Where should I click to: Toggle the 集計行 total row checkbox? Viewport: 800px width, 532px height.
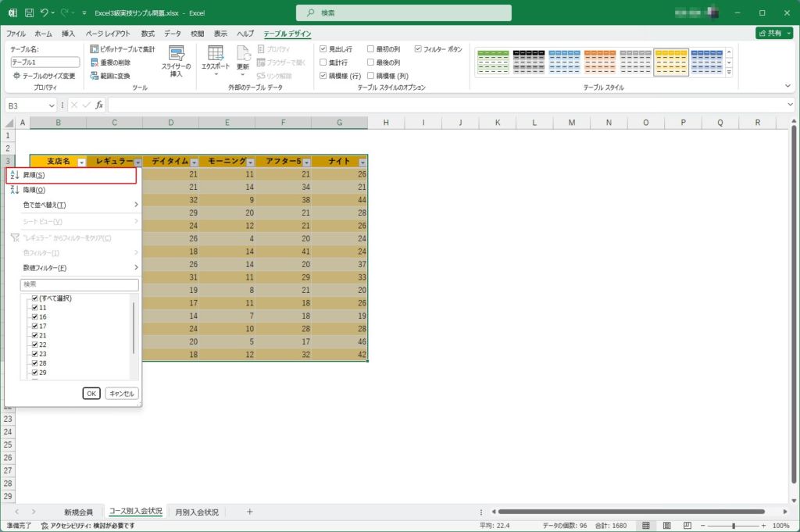[323, 62]
